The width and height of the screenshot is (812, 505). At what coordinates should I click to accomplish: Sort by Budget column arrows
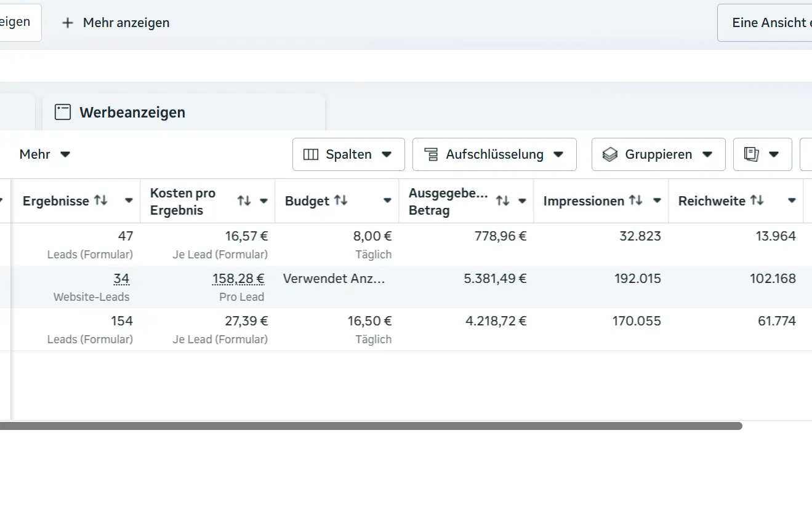coord(340,201)
